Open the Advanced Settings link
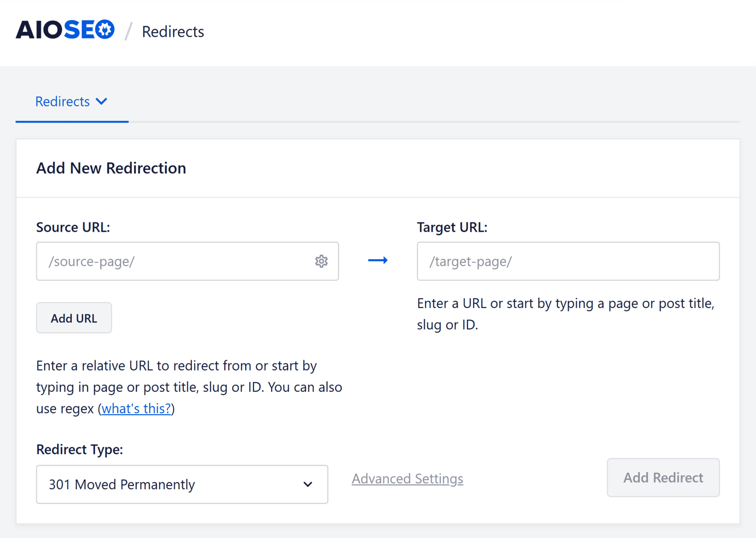This screenshot has width=756, height=538. (407, 479)
